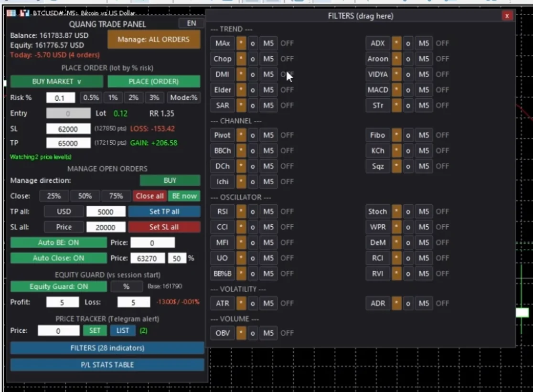Click the Auto Close price field 63270
The image size is (533, 392).
[148, 258]
